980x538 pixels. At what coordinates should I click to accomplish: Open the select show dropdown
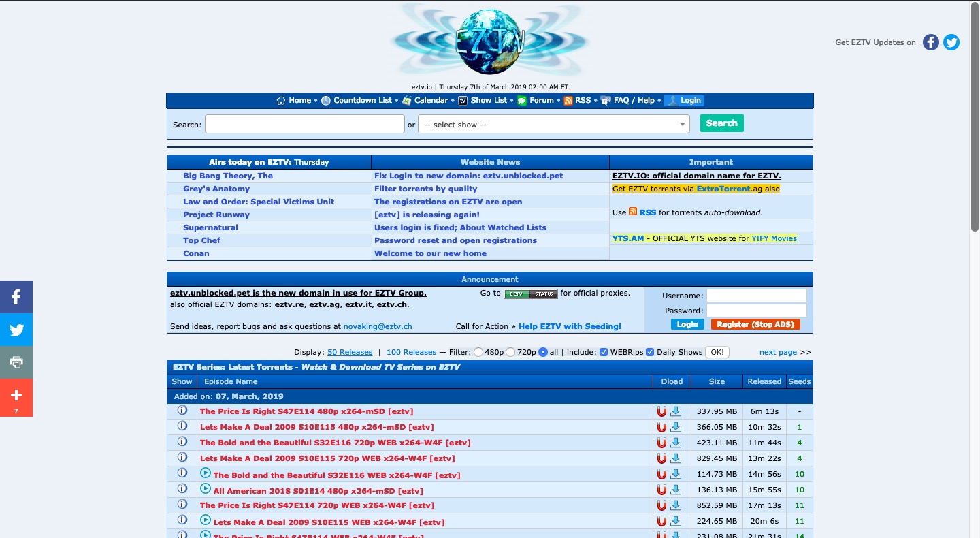tap(554, 124)
